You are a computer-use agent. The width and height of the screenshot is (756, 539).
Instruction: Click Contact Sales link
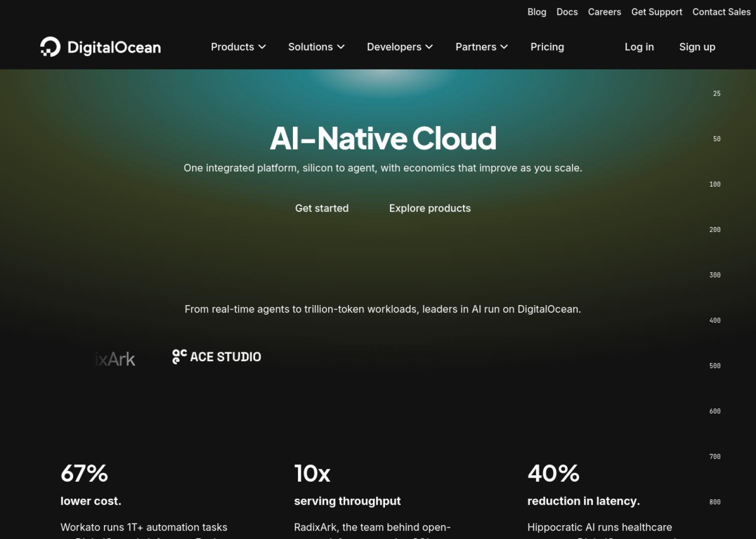721,12
